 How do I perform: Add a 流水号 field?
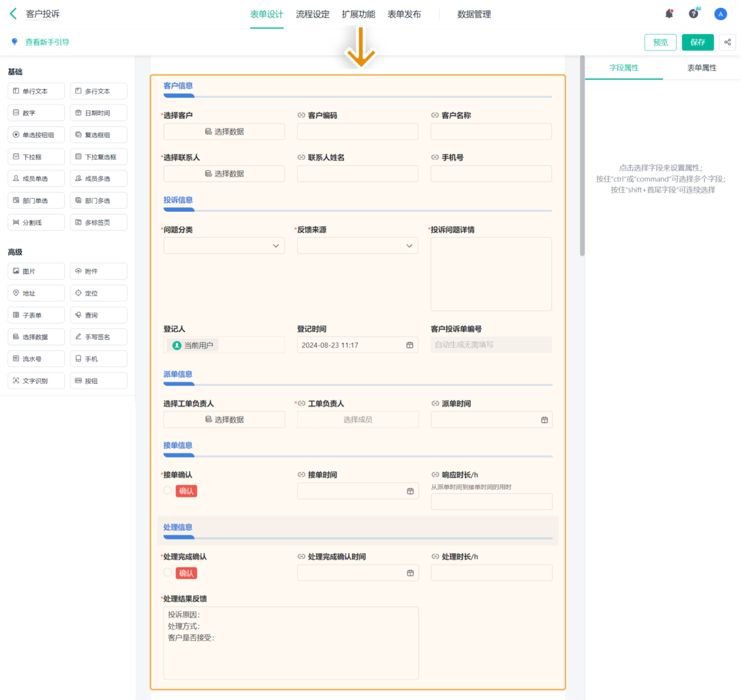click(36, 359)
